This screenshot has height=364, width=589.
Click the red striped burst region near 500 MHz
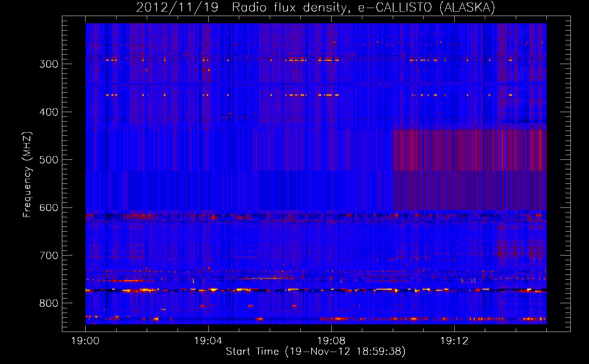[471, 170]
